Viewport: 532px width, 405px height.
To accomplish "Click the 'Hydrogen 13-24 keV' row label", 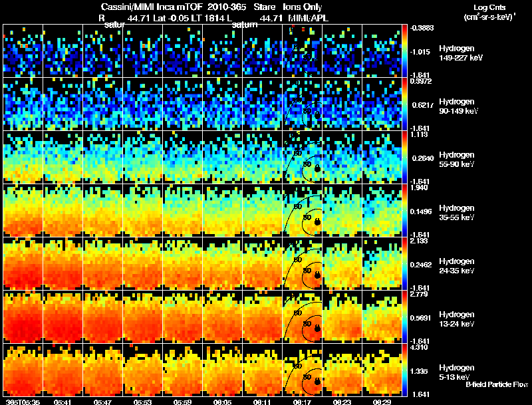I will click(457, 319).
